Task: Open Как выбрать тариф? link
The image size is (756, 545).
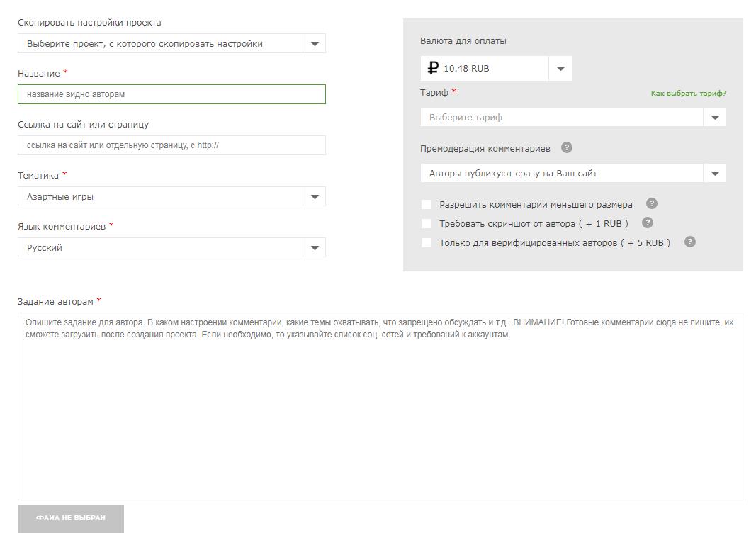Action: click(x=688, y=93)
